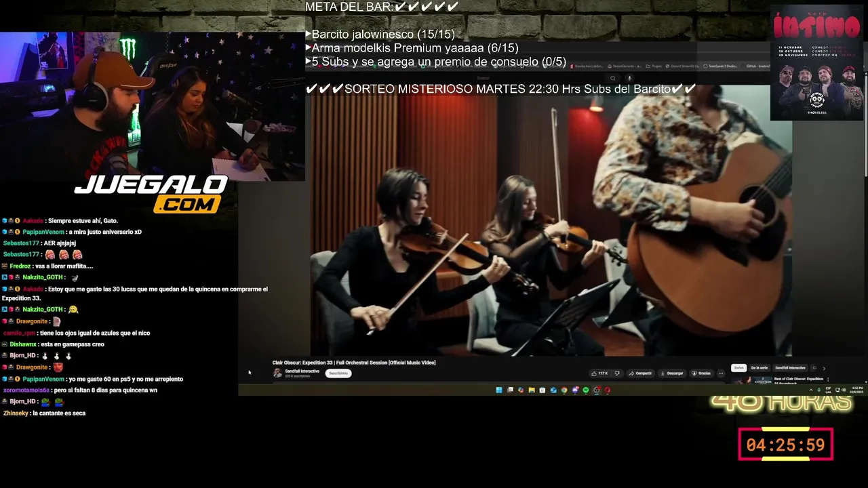Screen dimensions: 868x488
Task: Open File Explorer from the taskbar
Action: click(x=532, y=390)
